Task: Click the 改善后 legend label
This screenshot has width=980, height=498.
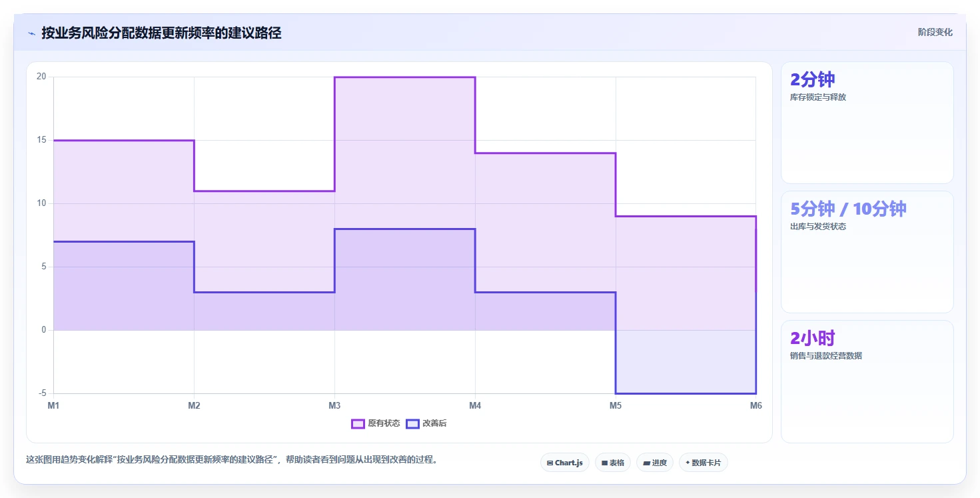Action: click(434, 423)
